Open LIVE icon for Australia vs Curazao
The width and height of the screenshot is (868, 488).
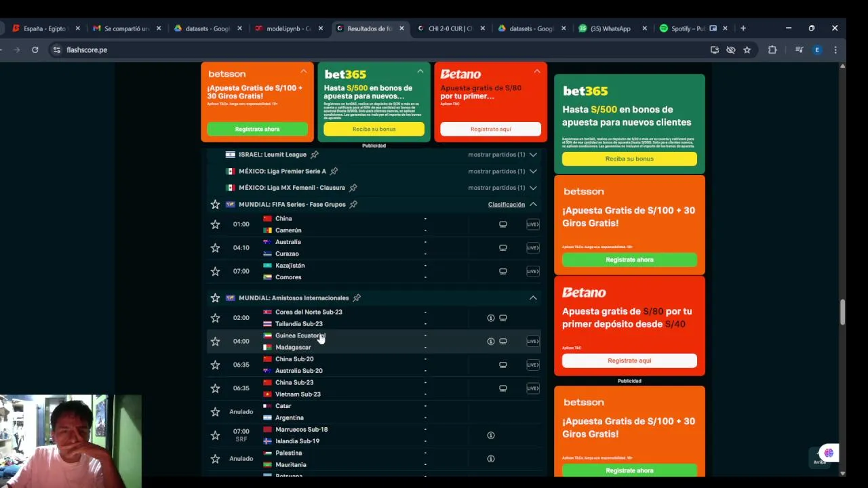(533, 248)
